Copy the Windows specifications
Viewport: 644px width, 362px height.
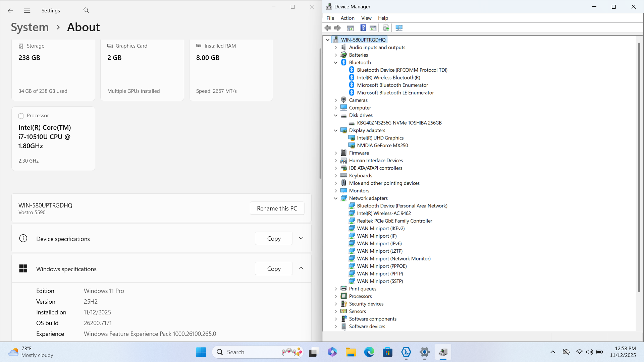coord(274,269)
